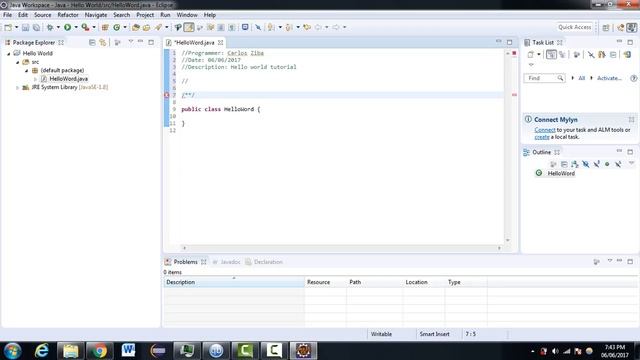Viewport: 640px width, 360px height.
Task: Expand the JRE System Library node
Action: tap(18, 87)
